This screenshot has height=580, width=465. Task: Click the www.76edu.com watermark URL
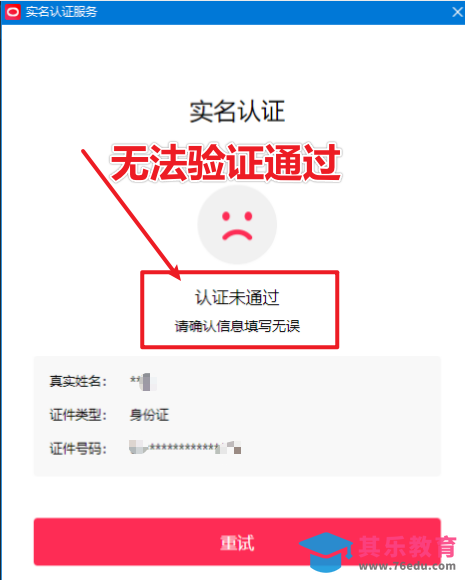click(x=407, y=566)
